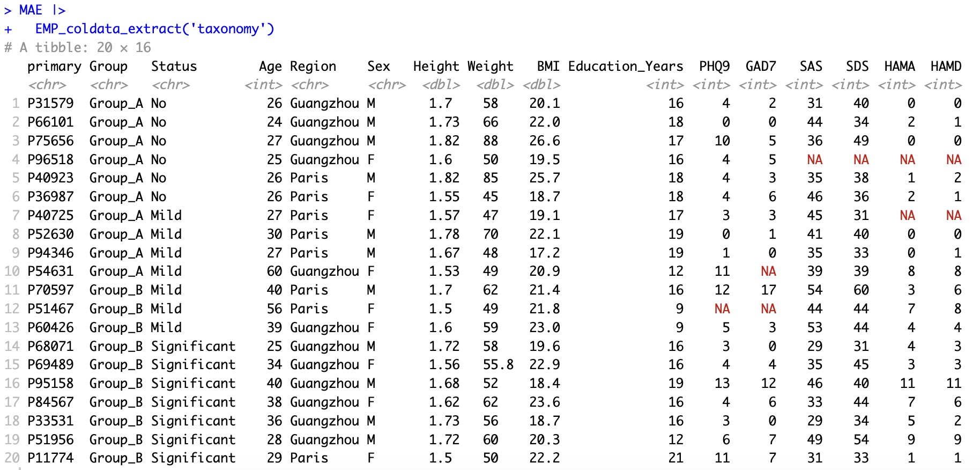
Task: Click sample ID P70597
Action: coord(50,290)
